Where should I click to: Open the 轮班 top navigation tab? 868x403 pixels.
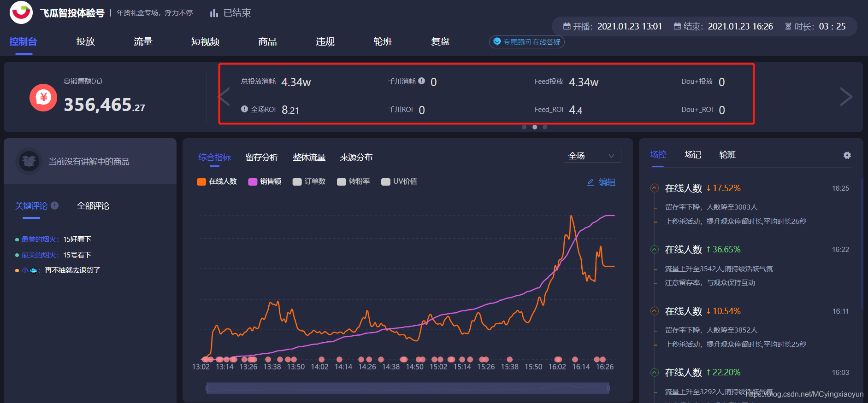pos(383,41)
